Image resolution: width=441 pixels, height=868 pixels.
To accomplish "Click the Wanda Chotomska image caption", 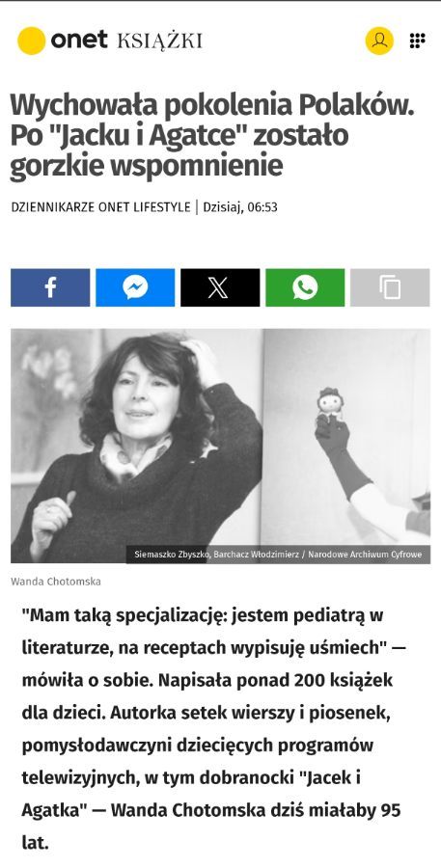I will pos(55,582).
